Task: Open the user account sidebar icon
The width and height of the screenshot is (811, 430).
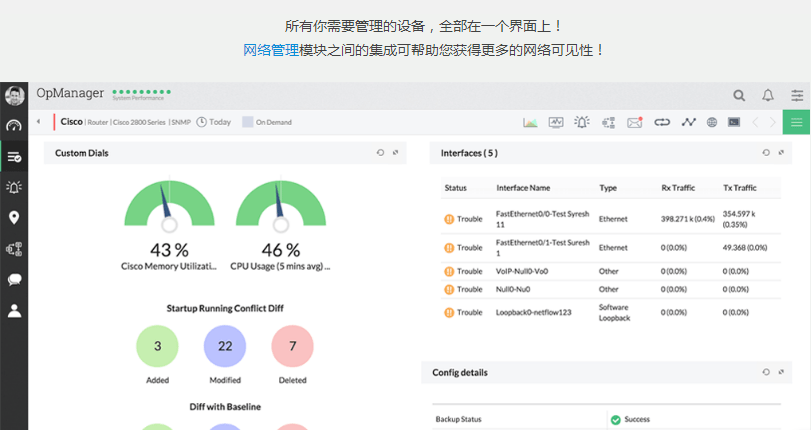Action: tap(14, 311)
